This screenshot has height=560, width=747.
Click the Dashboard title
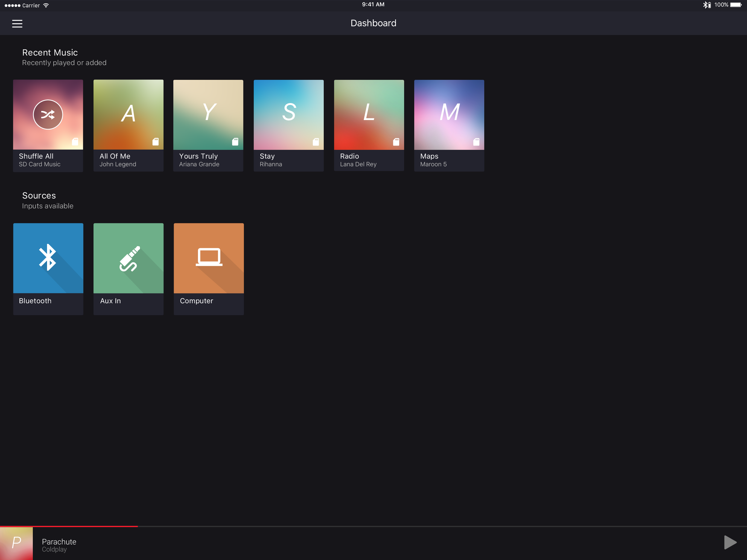373,23
